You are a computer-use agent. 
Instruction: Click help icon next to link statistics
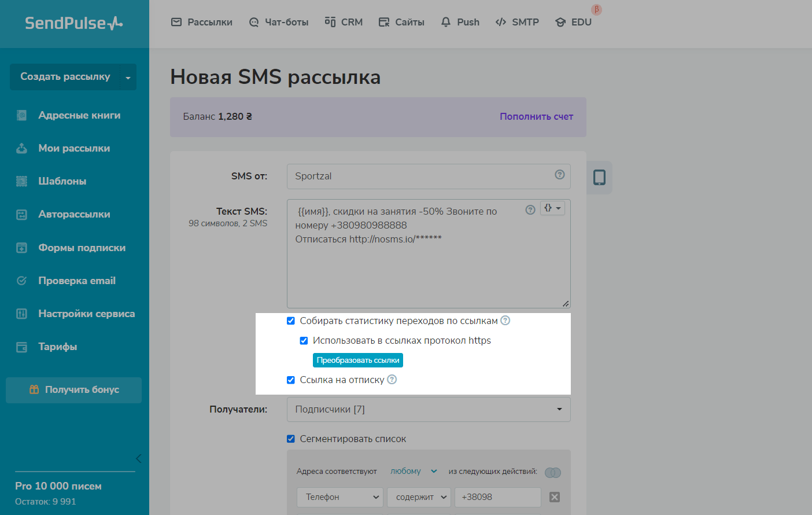[x=505, y=321]
